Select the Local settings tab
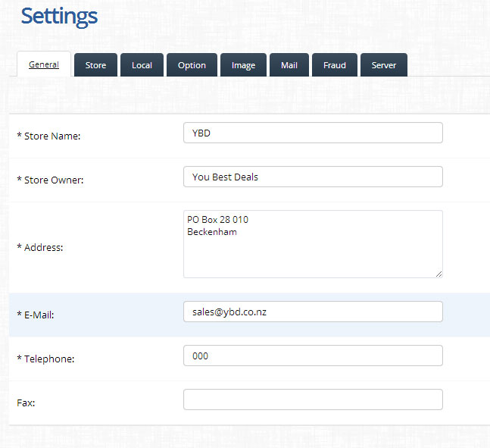The height and width of the screenshot is (448, 490). (x=142, y=65)
